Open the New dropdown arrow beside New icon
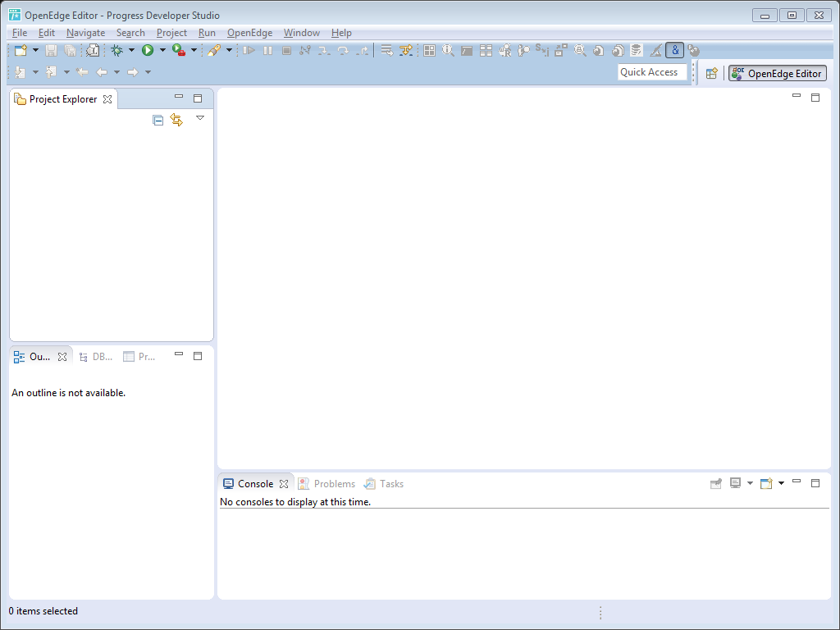840x630 pixels. coord(35,50)
